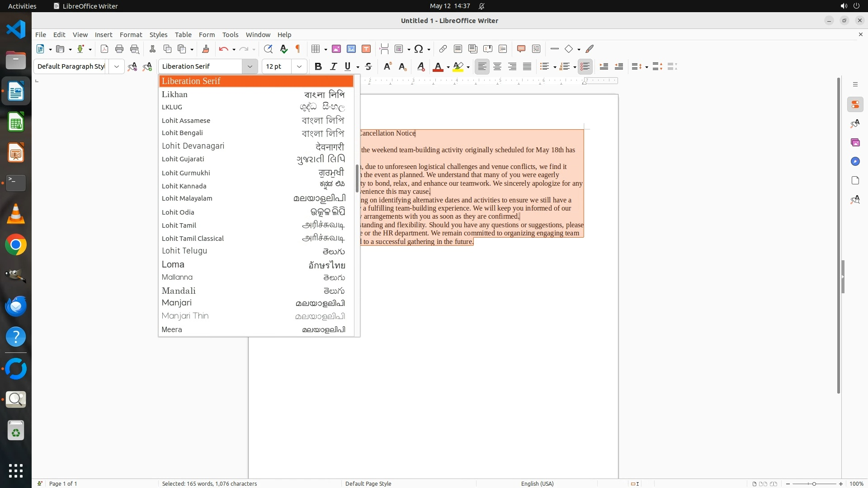Open the Paragraph Style dropdown arrow
This screenshot has width=868, height=488.
click(x=117, y=66)
